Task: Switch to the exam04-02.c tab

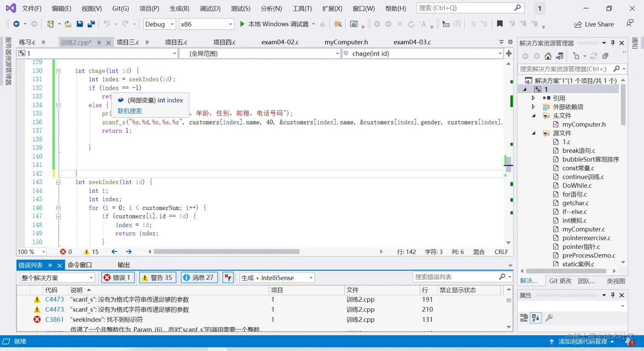Action: (280, 42)
